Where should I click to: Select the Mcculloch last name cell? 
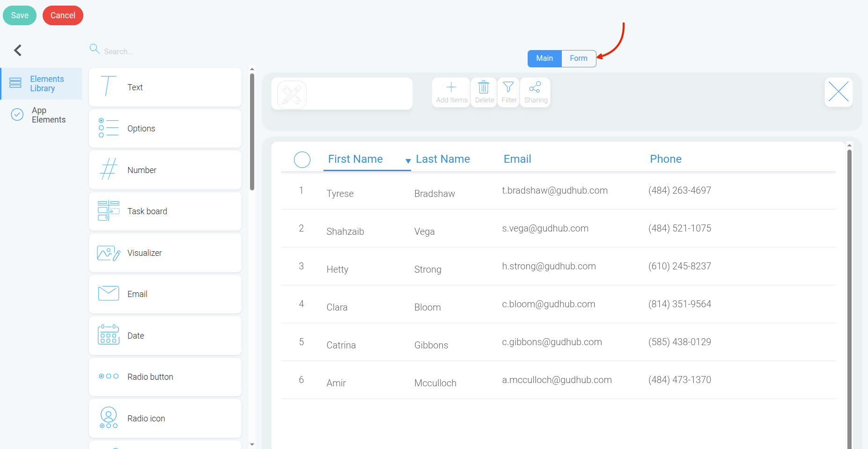click(x=435, y=383)
